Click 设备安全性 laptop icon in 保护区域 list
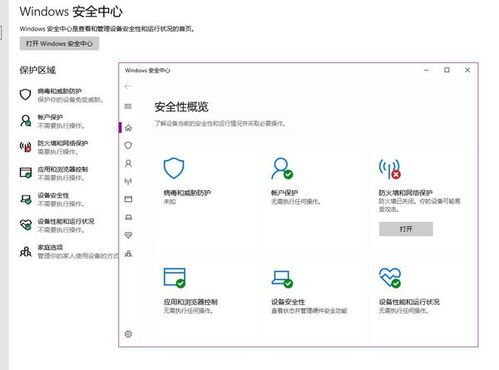 click(26, 199)
